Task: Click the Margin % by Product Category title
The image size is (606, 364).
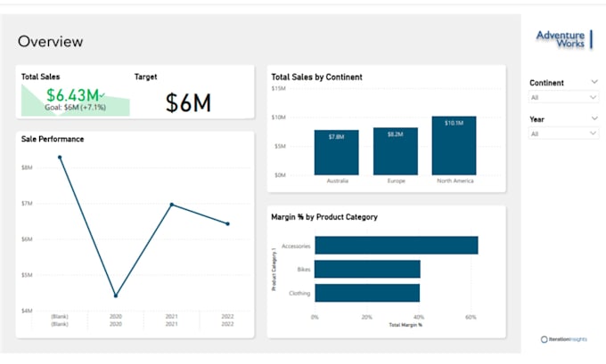Action: pyautogui.click(x=324, y=217)
